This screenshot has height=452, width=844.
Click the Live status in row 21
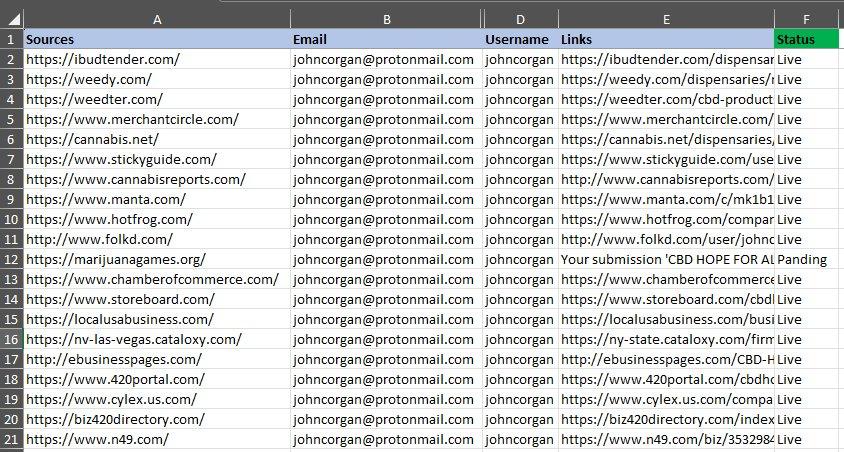[x=806, y=439]
